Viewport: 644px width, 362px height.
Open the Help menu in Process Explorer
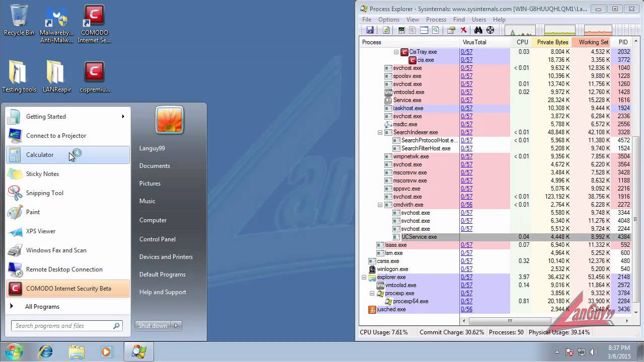[499, 20]
